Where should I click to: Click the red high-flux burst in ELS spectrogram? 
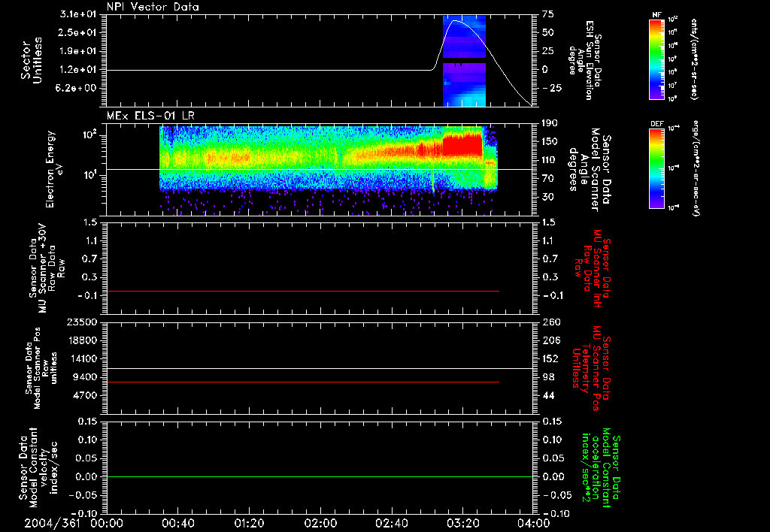[462, 146]
